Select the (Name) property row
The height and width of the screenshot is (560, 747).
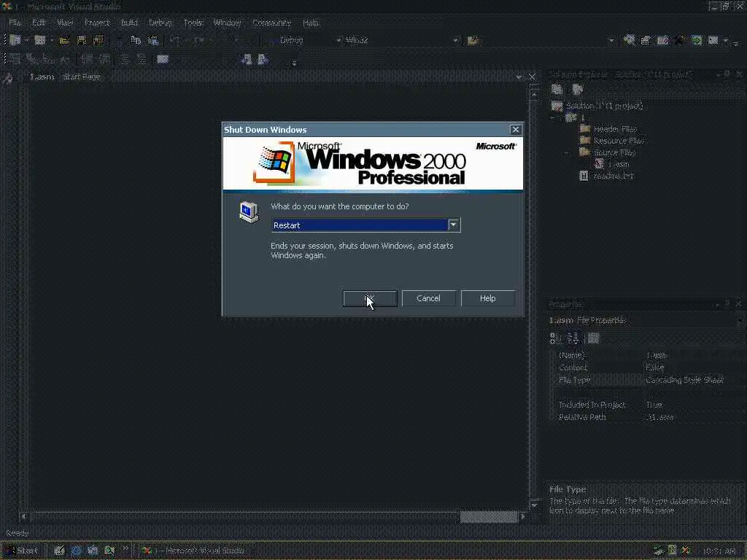pos(648,355)
